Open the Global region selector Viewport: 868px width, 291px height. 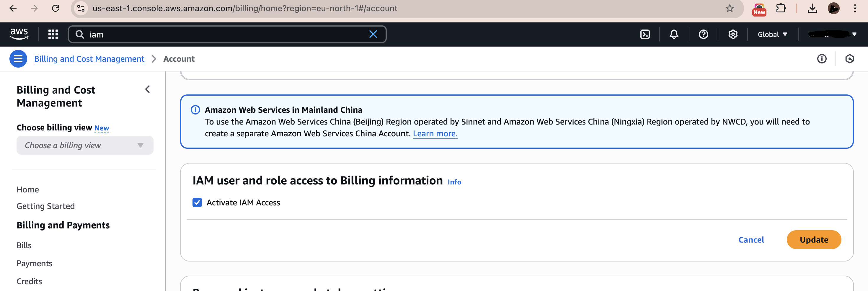[772, 34]
